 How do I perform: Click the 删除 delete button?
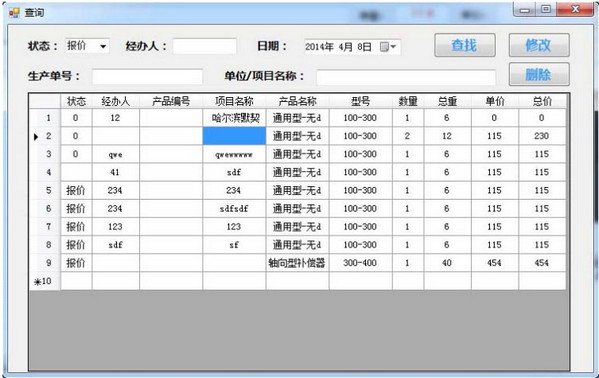(x=539, y=74)
